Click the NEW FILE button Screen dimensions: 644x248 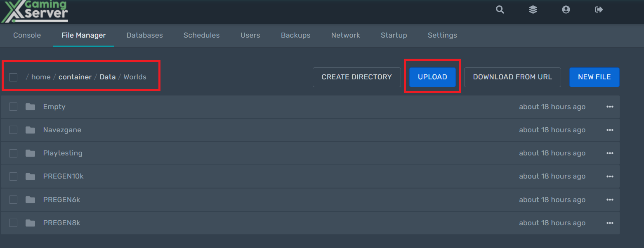(594, 77)
